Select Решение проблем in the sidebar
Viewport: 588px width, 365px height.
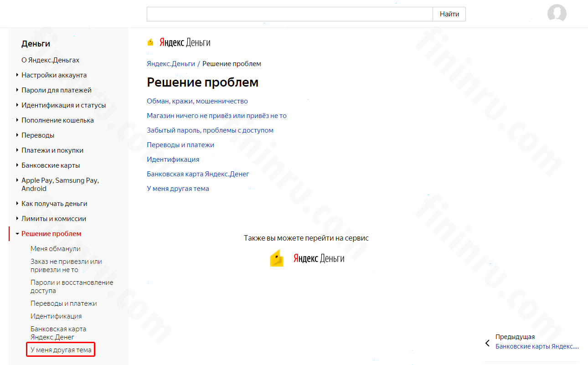pos(52,234)
